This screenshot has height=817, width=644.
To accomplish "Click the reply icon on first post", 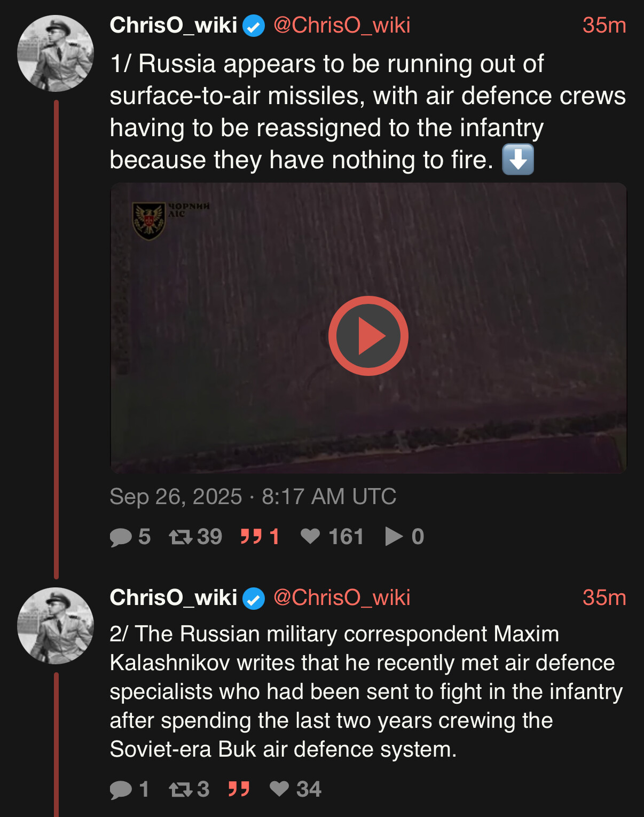I will [x=121, y=537].
